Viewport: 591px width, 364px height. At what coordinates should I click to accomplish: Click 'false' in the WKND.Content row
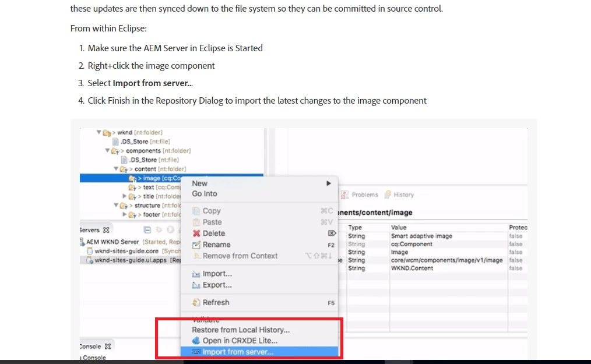(x=516, y=268)
